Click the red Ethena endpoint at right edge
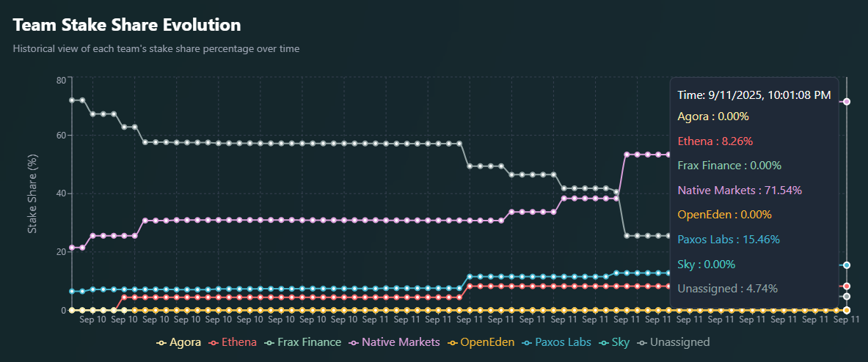The image size is (868, 362). click(x=847, y=286)
